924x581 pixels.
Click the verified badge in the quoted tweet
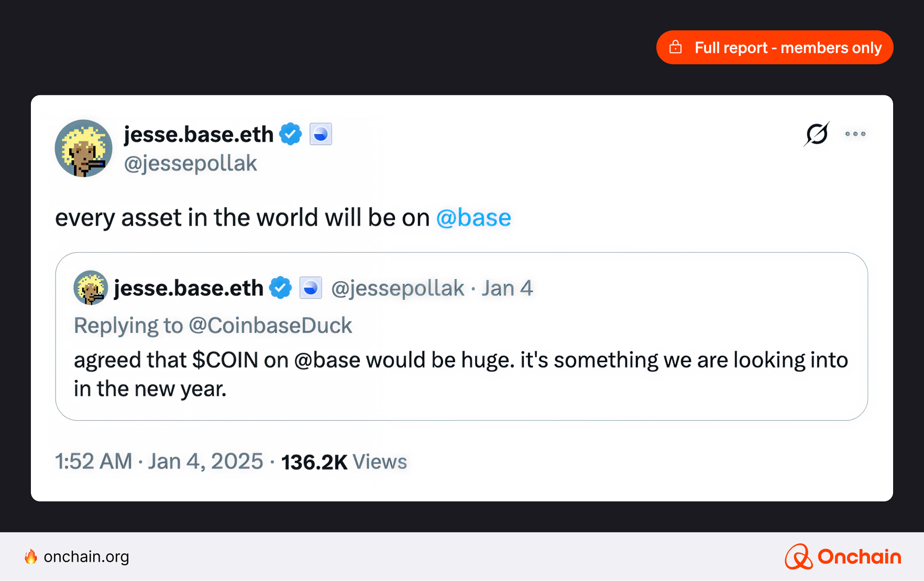(280, 288)
